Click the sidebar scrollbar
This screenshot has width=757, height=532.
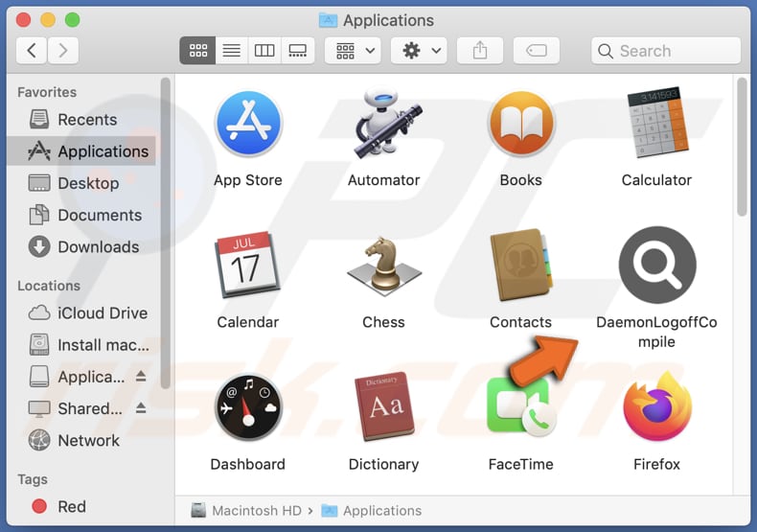pyautogui.click(x=166, y=233)
